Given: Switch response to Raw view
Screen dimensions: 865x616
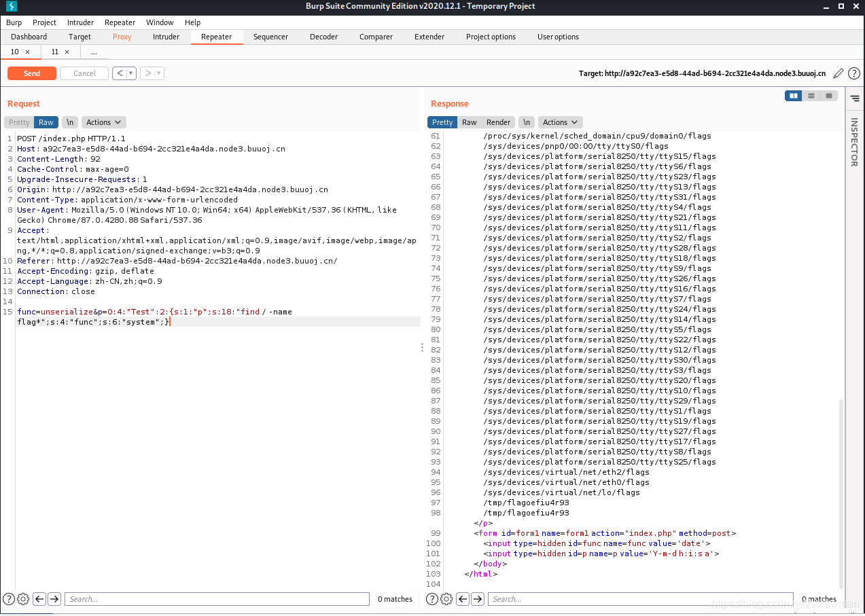Looking at the screenshot, I should 470,122.
